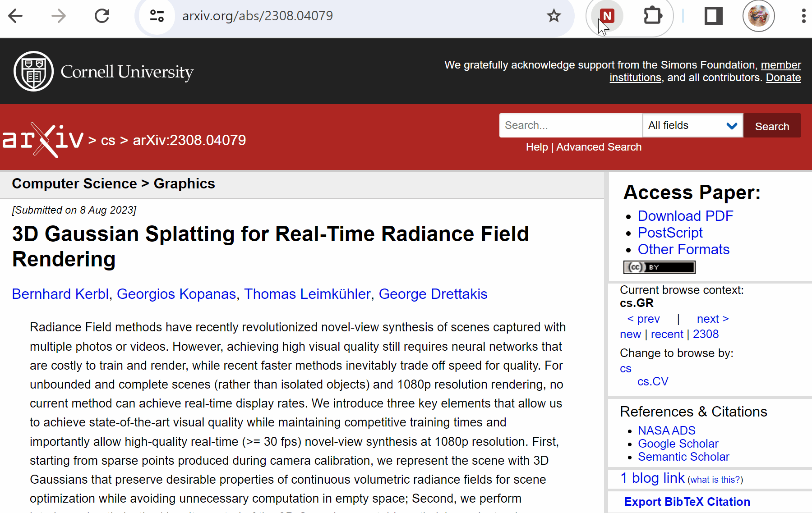Click the arXiv search input field
This screenshot has height=513, width=812.
570,125
